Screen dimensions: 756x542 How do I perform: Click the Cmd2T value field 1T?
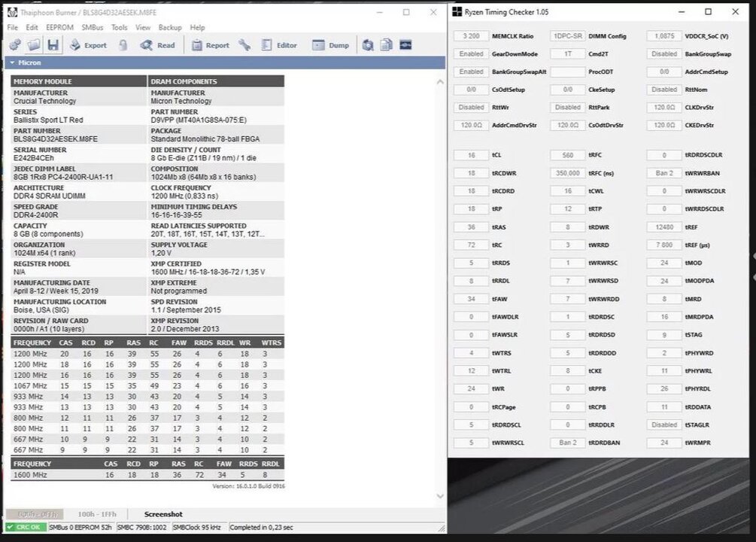pyautogui.click(x=567, y=54)
